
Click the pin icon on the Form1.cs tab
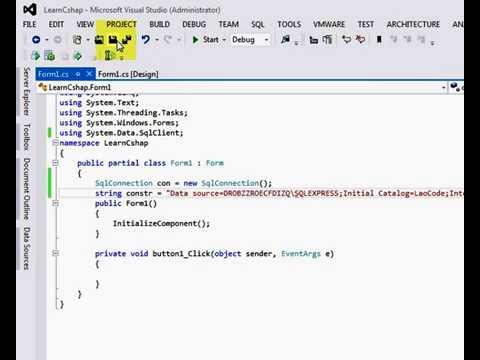point(78,74)
